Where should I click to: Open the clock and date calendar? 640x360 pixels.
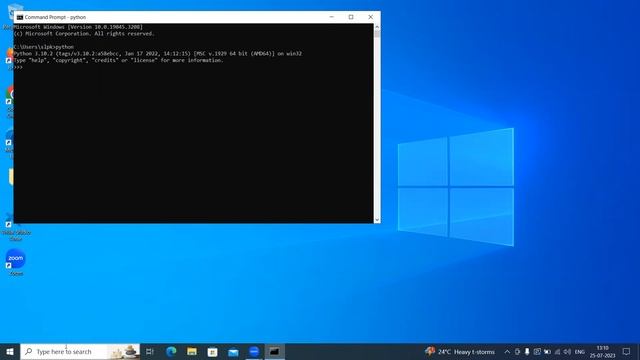602,351
